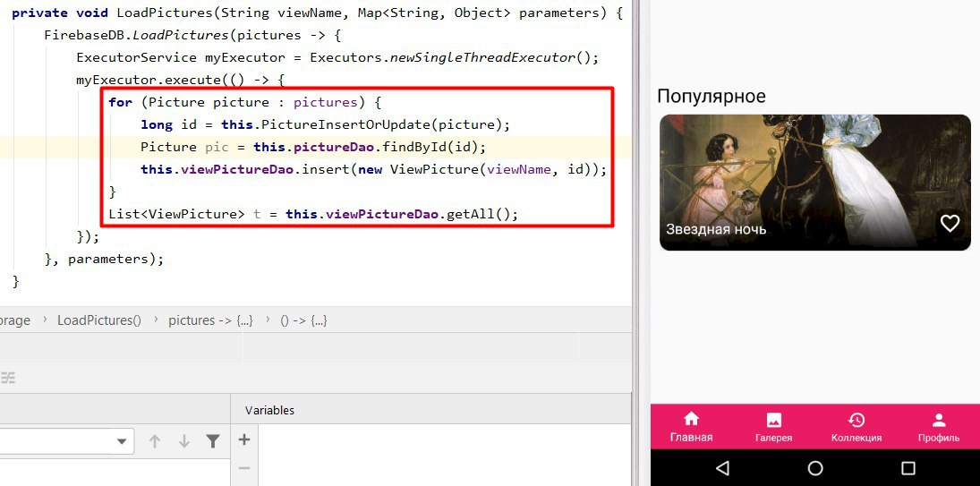Click the plus new watch icon
980x486 pixels.
tap(244, 439)
